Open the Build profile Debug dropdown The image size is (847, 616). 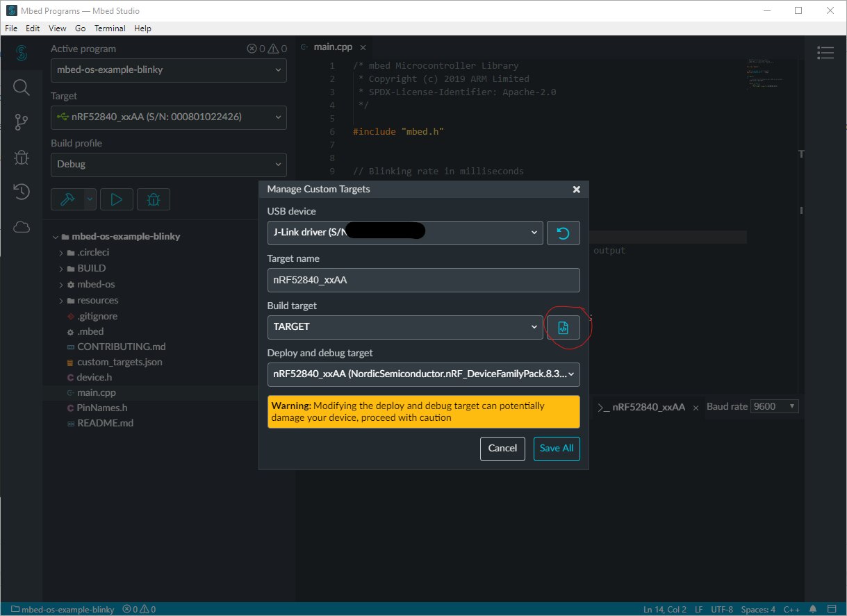(168, 165)
